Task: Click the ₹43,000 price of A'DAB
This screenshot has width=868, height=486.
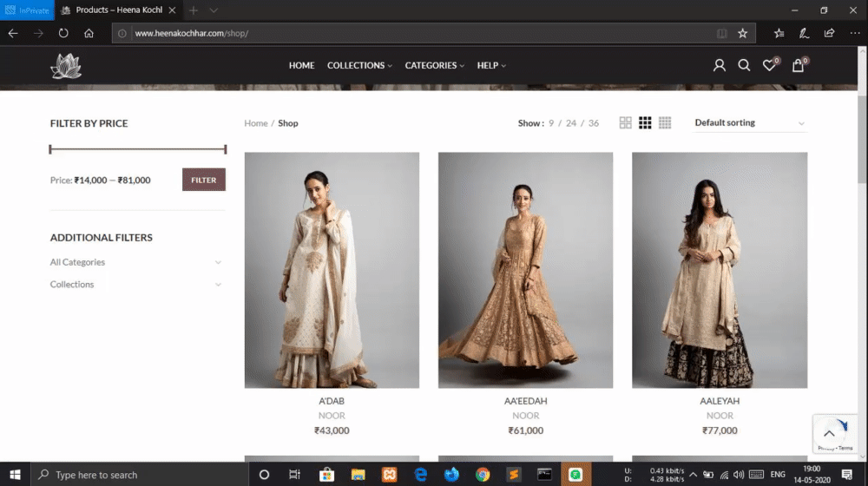Action: (332, 430)
